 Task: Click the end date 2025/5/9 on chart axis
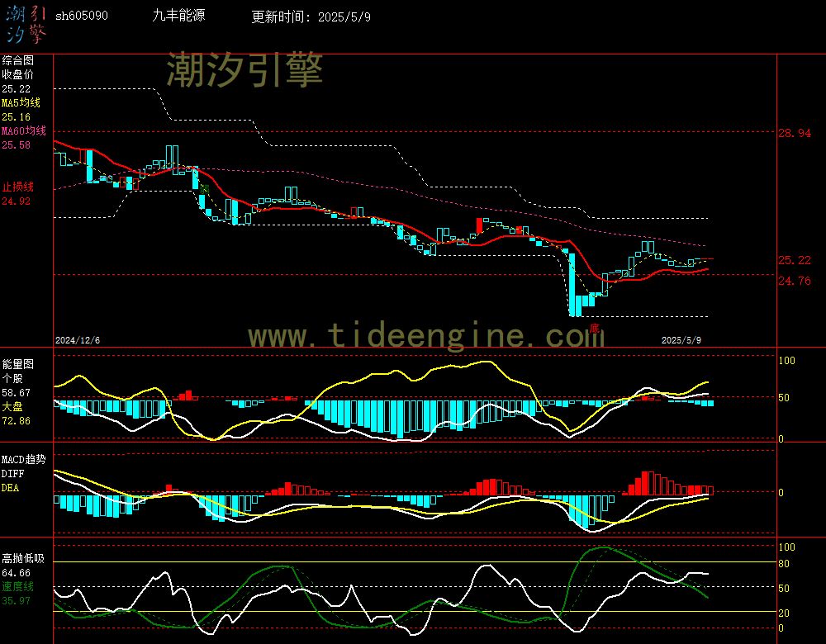(x=681, y=340)
